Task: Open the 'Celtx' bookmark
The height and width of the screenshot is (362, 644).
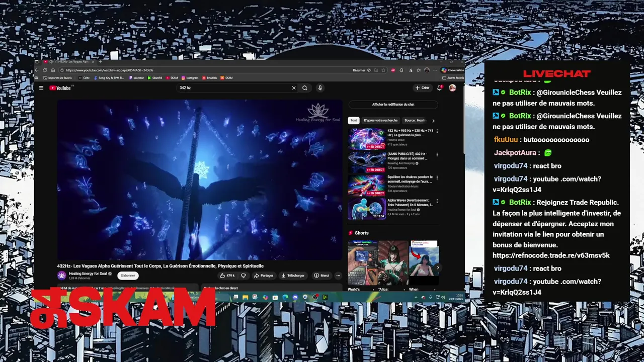Action: point(84,78)
